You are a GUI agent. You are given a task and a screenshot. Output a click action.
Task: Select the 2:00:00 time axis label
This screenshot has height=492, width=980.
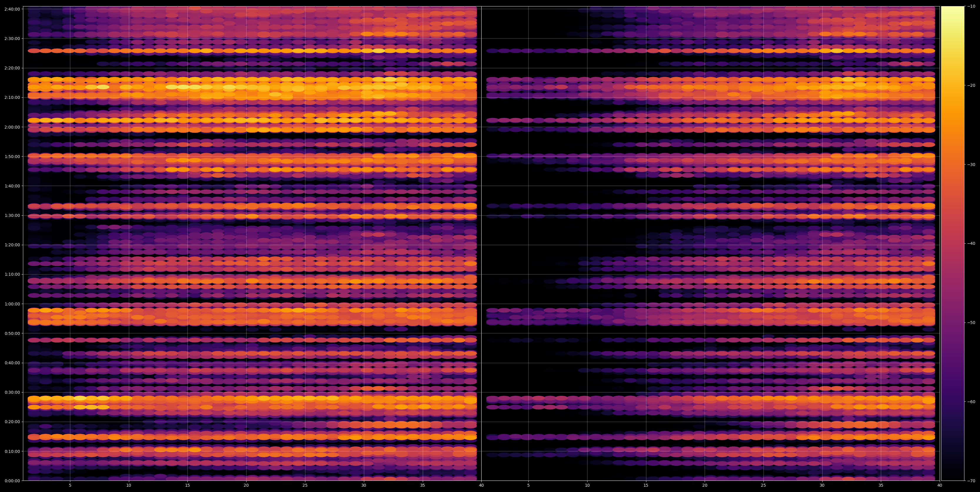pos(12,127)
